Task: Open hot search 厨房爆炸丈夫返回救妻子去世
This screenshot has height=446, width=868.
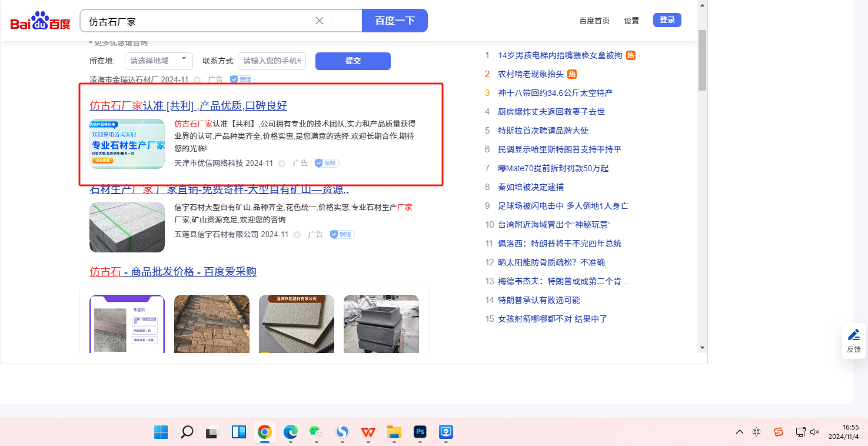Action: coord(551,112)
